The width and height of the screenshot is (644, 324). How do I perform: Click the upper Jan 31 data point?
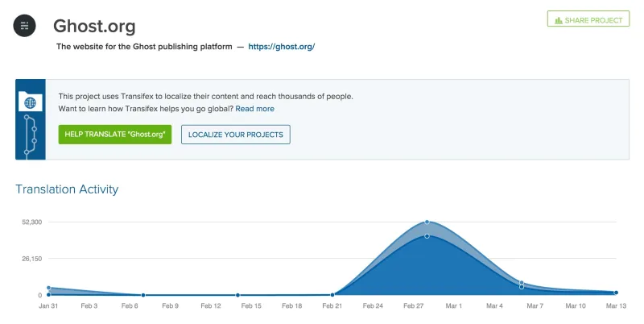click(49, 288)
